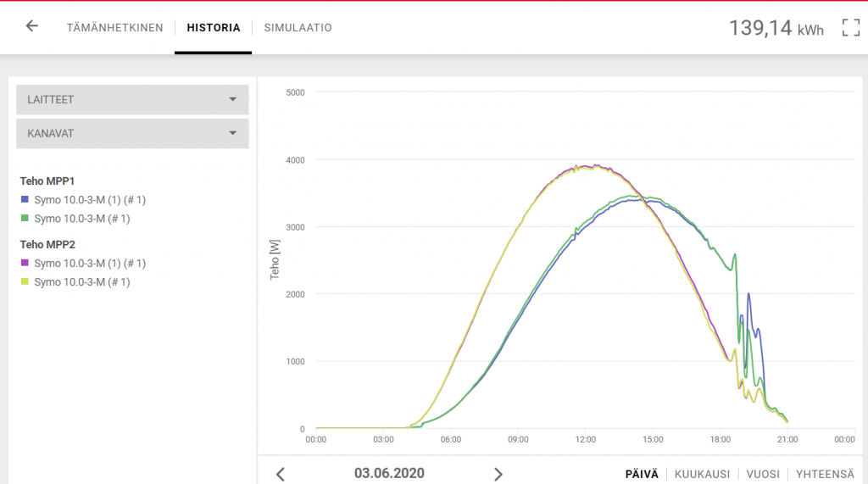Click yellow MPP2 Symo 10.0-3-M color swatch
868x484 pixels.
[x=25, y=282]
